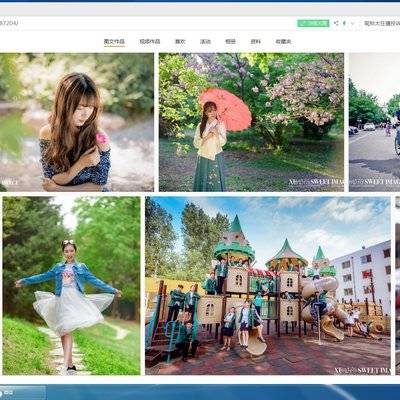The width and height of the screenshot is (400, 400).
Task: Open the playground castle group photo
Action: tap(268, 286)
